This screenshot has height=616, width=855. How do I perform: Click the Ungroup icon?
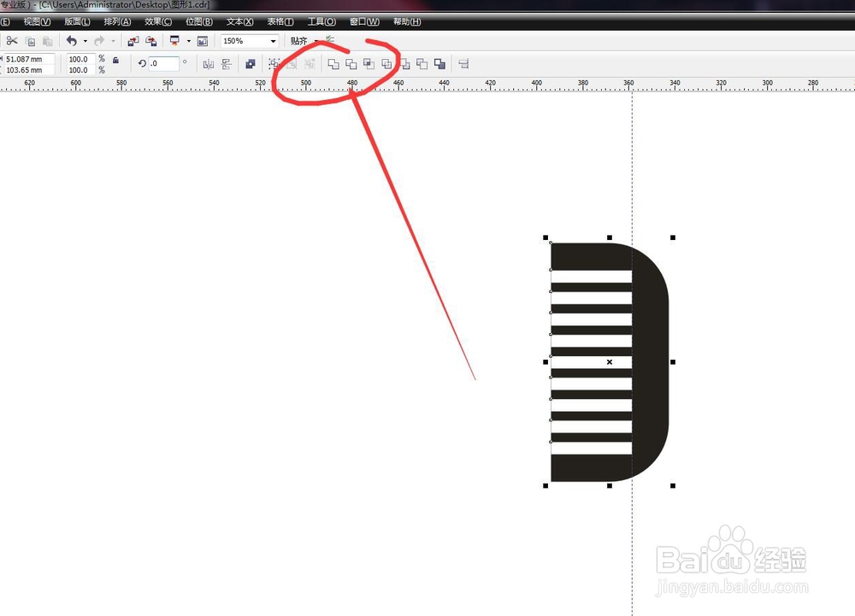(x=292, y=64)
